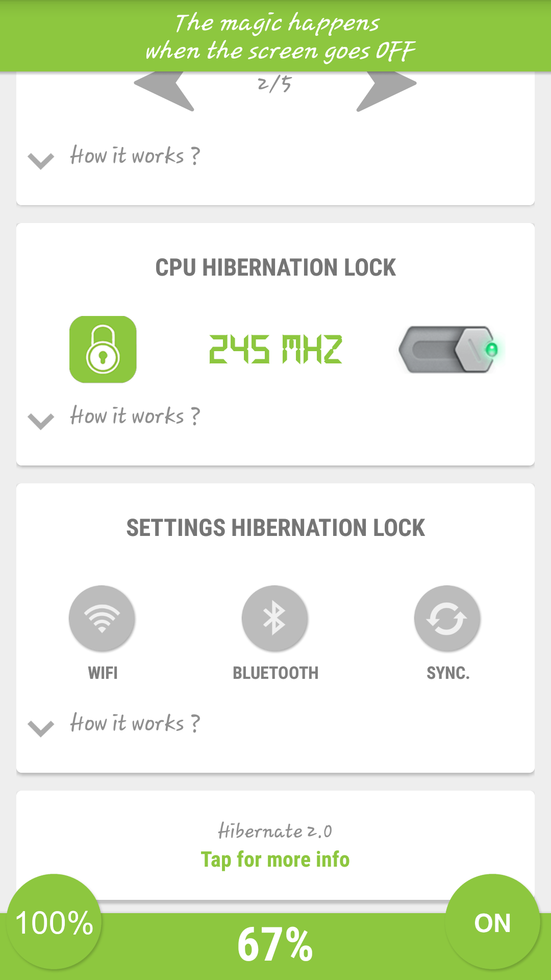The width and height of the screenshot is (551, 980).
Task: Tap the Bluetooth hibernation icon
Action: pos(275,618)
